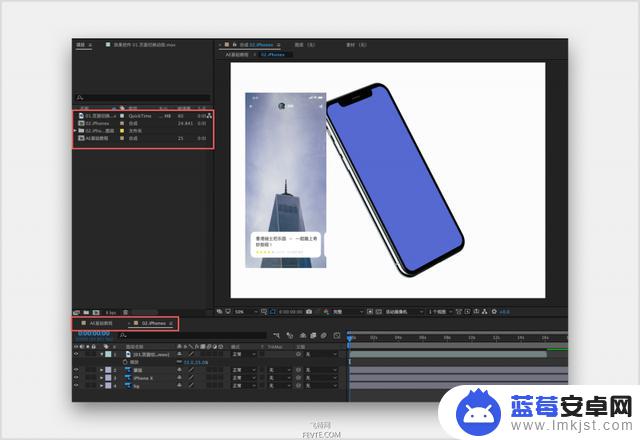This screenshot has width=640, height=440.
Task: Open the 1个视图 view layout dropdown
Action: pos(440,312)
